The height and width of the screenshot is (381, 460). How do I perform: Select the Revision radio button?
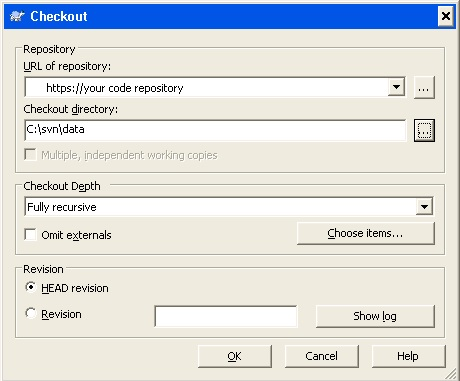pyautogui.click(x=31, y=313)
